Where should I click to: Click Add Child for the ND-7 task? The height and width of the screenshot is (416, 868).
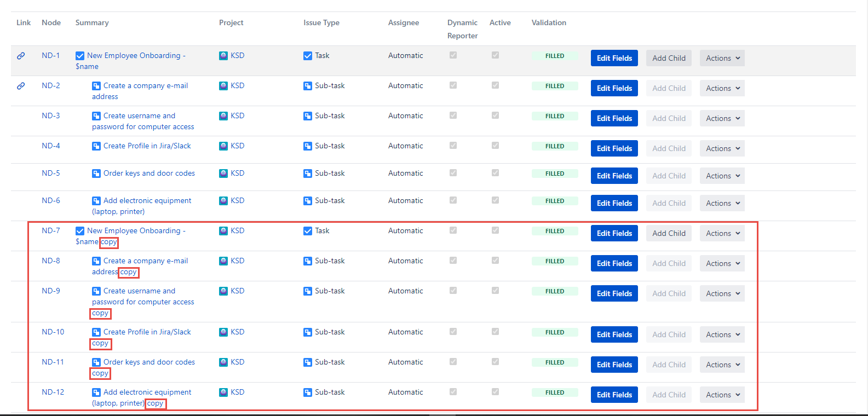point(669,233)
